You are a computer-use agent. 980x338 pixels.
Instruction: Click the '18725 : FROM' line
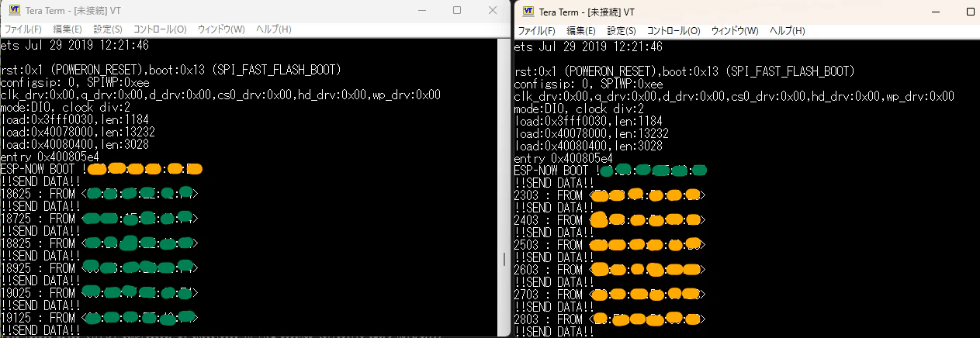(99, 219)
